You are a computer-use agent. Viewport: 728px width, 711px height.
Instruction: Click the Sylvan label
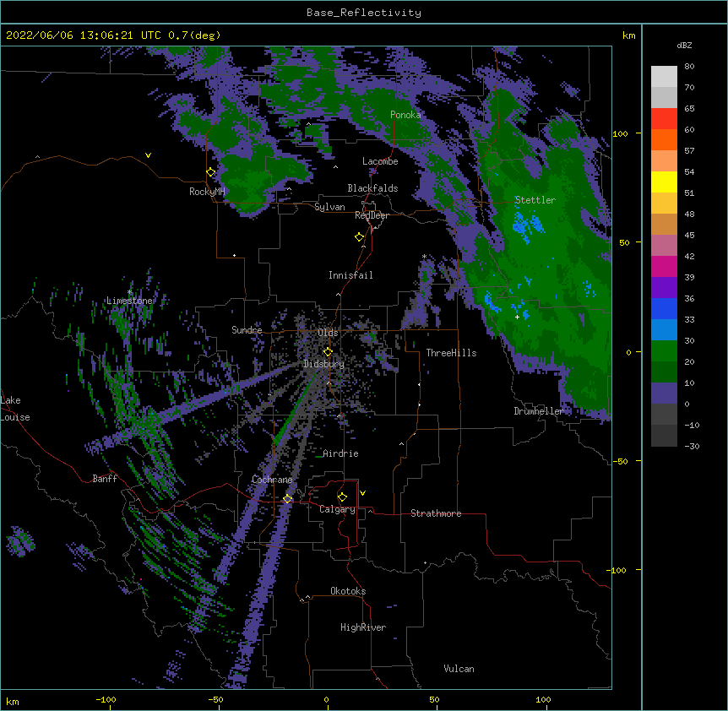(329, 207)
